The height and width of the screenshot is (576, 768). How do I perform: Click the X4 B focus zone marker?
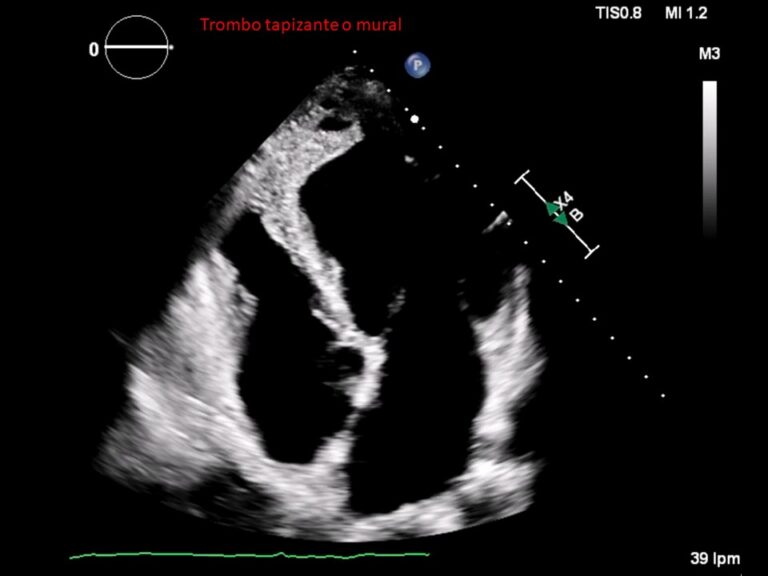(557, 214)
